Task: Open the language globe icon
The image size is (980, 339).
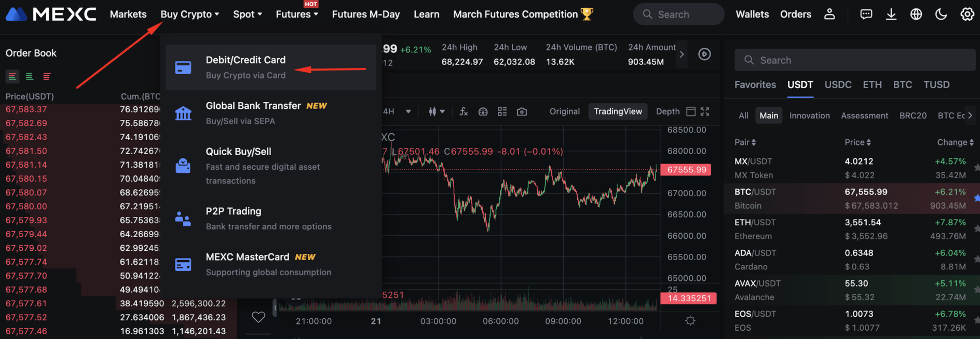Action: point(916,14)
